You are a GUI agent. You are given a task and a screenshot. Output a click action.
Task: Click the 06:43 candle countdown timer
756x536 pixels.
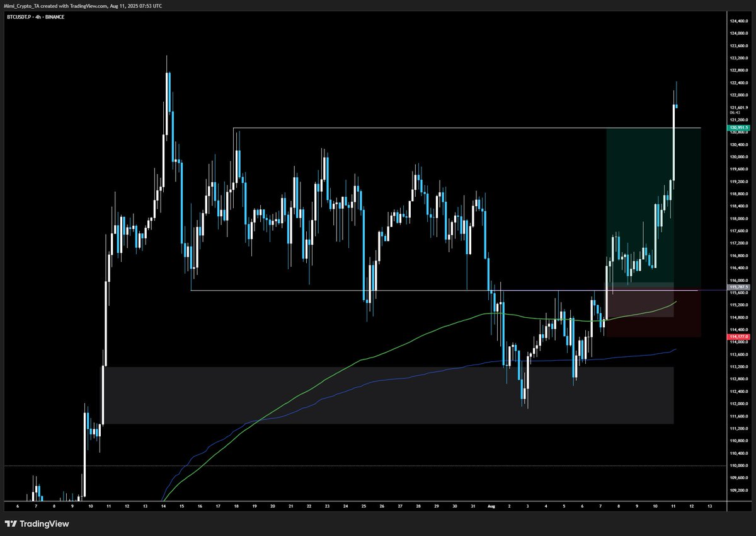[x=734, y=113]
